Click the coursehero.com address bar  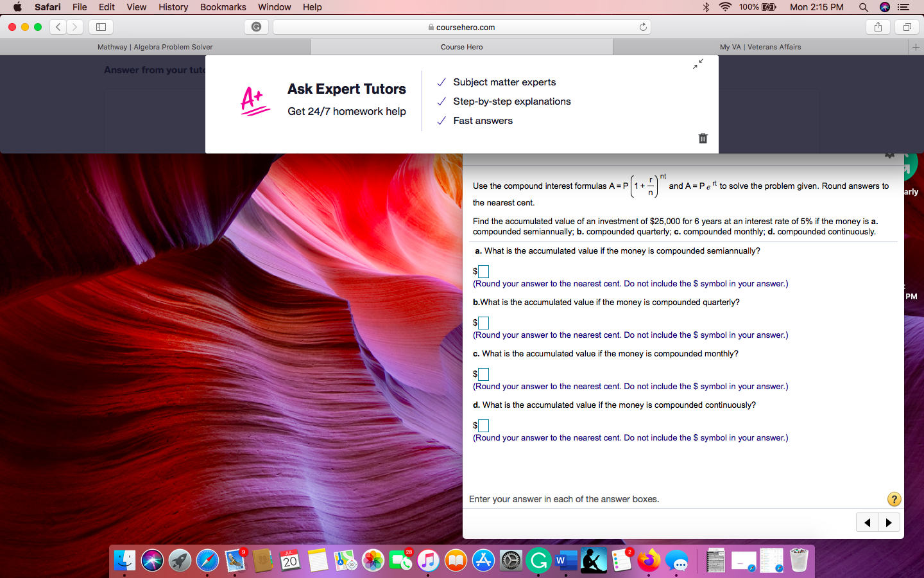pyautogui.click(x=462, y=27)
